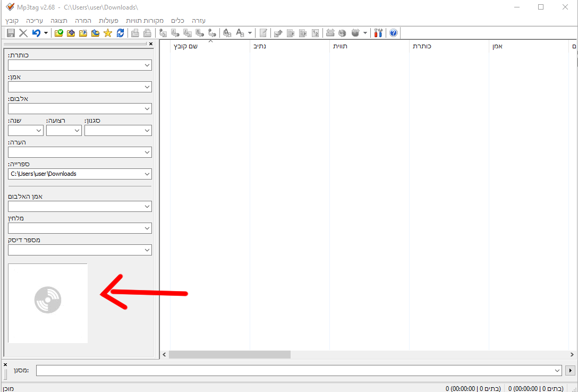578x392 pixels.
Task: Sort by the נתיב column header
Action: [290, 46]
